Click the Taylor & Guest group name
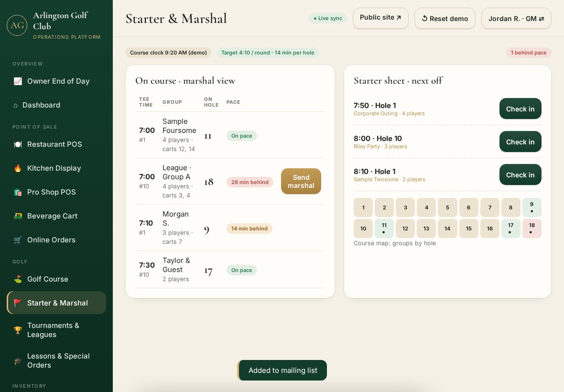 click(176, 265)
